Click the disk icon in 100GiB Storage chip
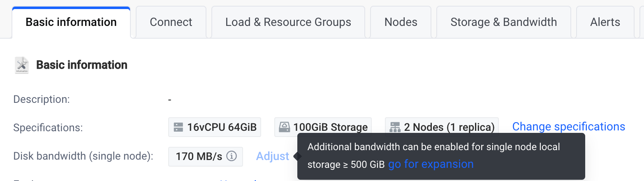 [x=284, y=127]
